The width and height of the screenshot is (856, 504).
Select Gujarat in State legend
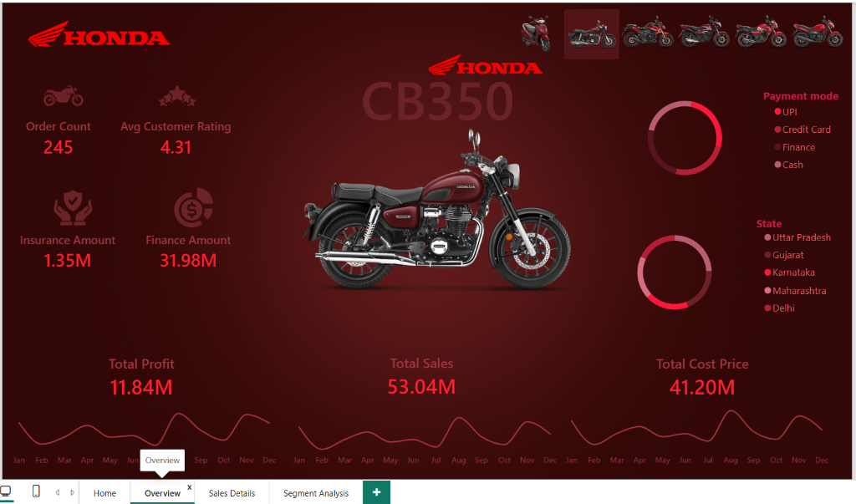pyautogui.click(x=784, y=255)
